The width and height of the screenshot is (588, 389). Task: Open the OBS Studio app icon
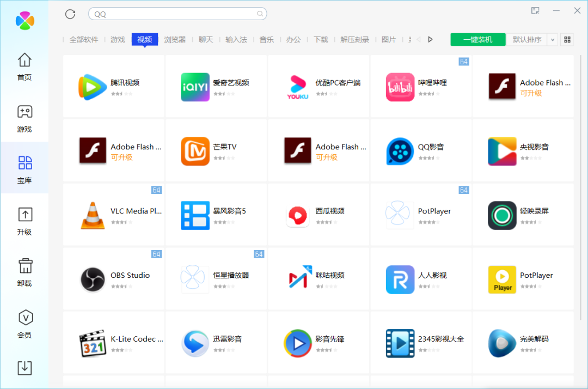[x=93, y=279]
